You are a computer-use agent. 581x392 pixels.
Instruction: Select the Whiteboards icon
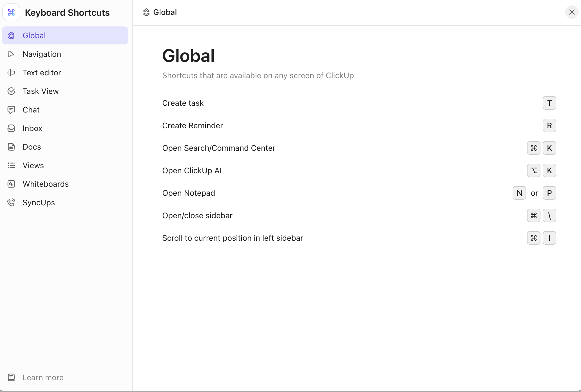click(x=11, y=184)
